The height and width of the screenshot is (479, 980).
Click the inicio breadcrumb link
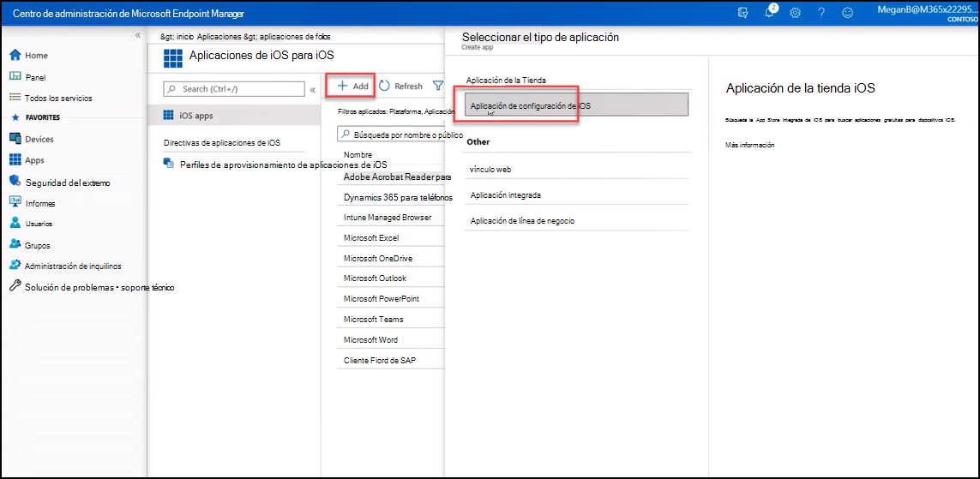pos(185,37)
